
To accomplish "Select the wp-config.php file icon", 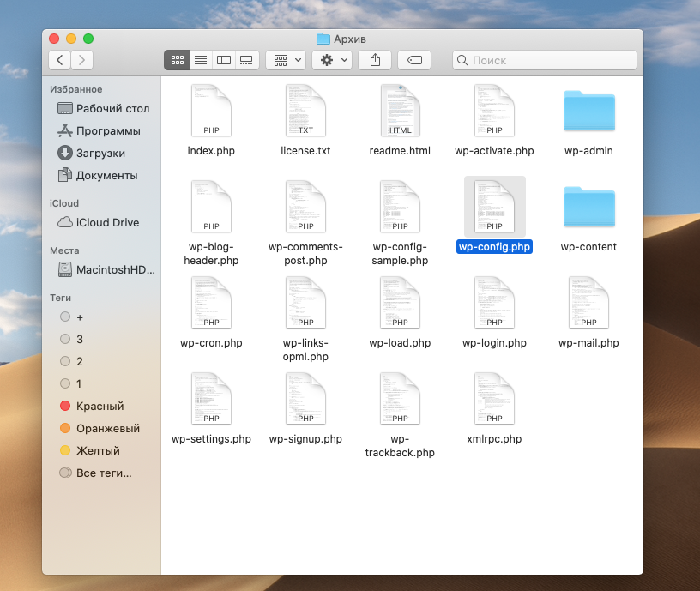I will 494,206.
